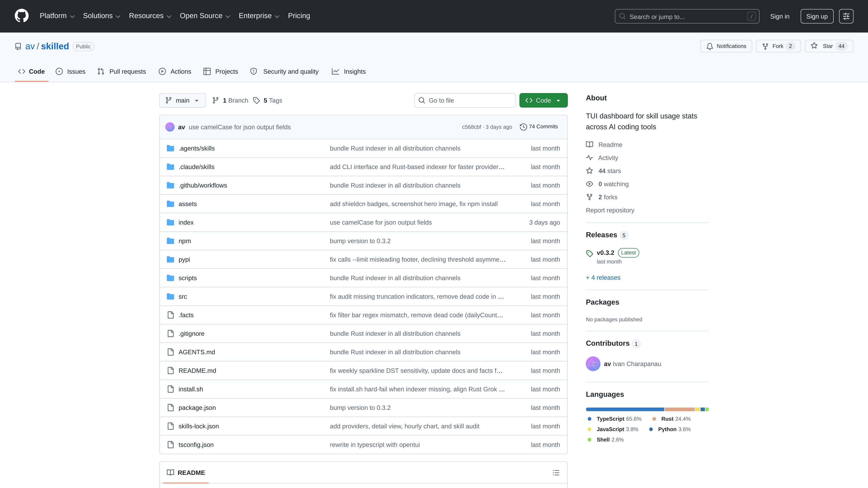
Task: Click the fork icon in the Fork button
Action: (765, 46)
